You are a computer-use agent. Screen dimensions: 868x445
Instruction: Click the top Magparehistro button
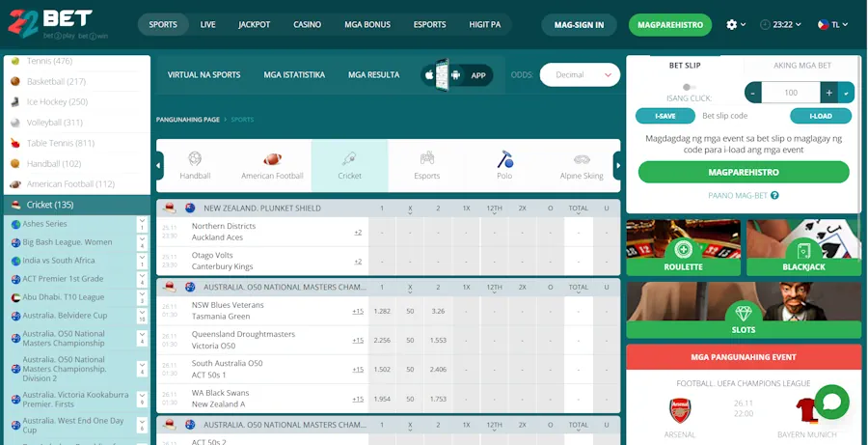coord(670,25)
